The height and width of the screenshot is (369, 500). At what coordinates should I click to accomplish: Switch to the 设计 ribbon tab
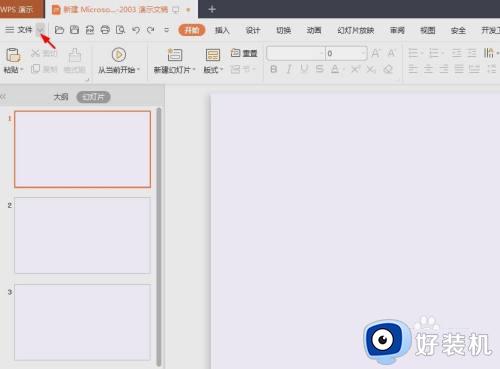(253, 30)
